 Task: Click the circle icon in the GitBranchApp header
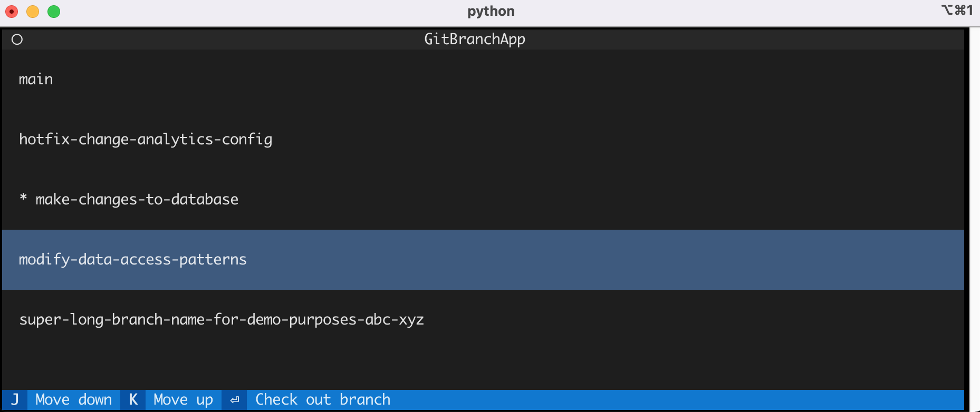coord(16,39)
